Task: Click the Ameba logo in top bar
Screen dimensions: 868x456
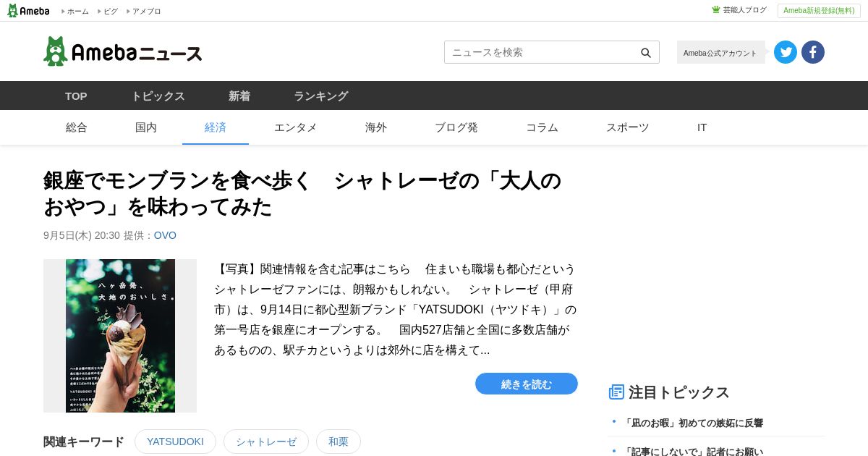Action: coord(28,11)
